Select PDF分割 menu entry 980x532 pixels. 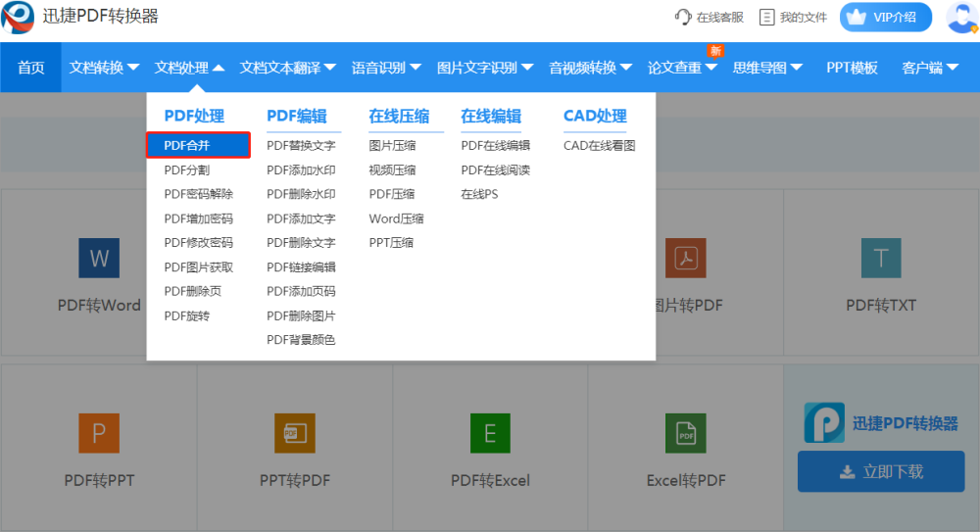pyautogui.click(x=187, y=170)
